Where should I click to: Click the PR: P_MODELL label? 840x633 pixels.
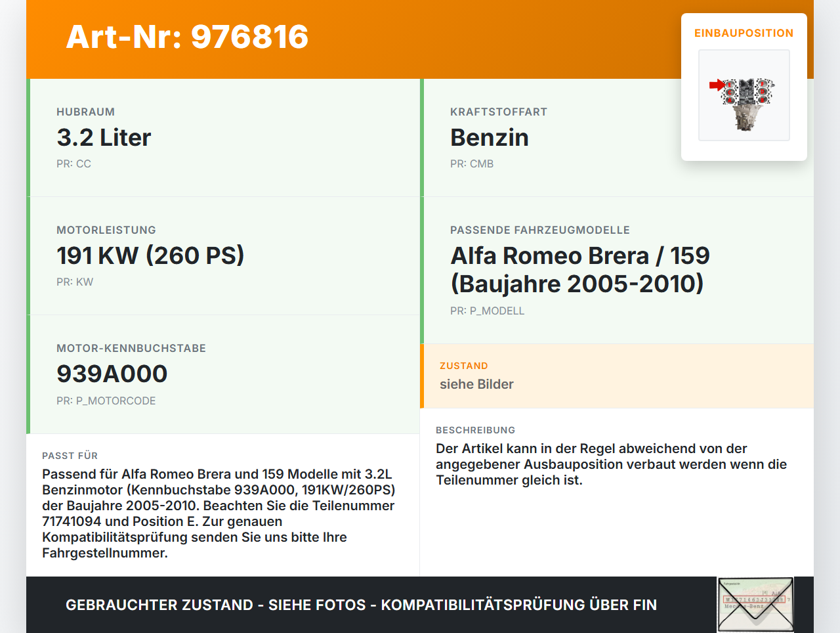487,311
